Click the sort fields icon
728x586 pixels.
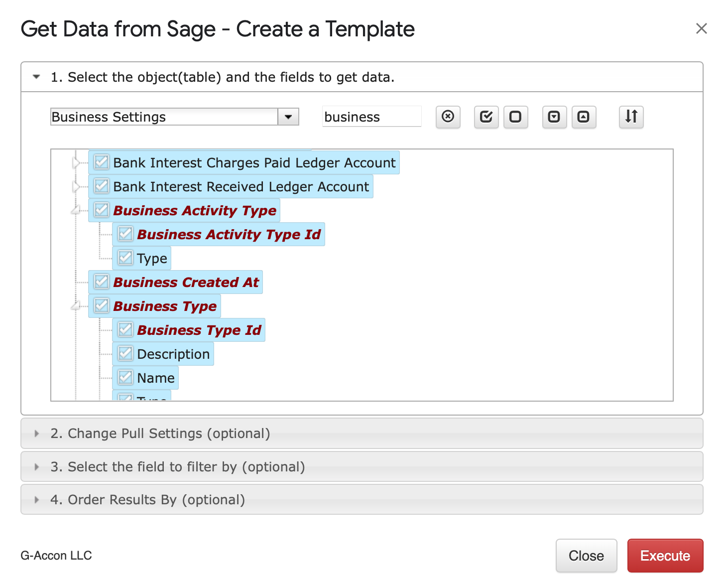pyautogui.click(x=631, y=117)
